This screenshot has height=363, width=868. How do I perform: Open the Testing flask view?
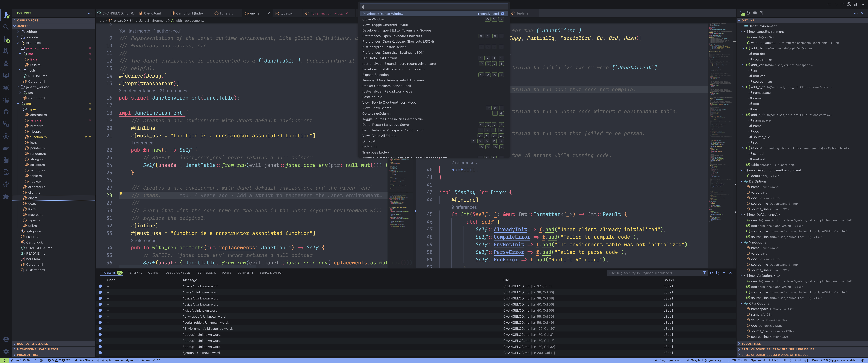6,63
